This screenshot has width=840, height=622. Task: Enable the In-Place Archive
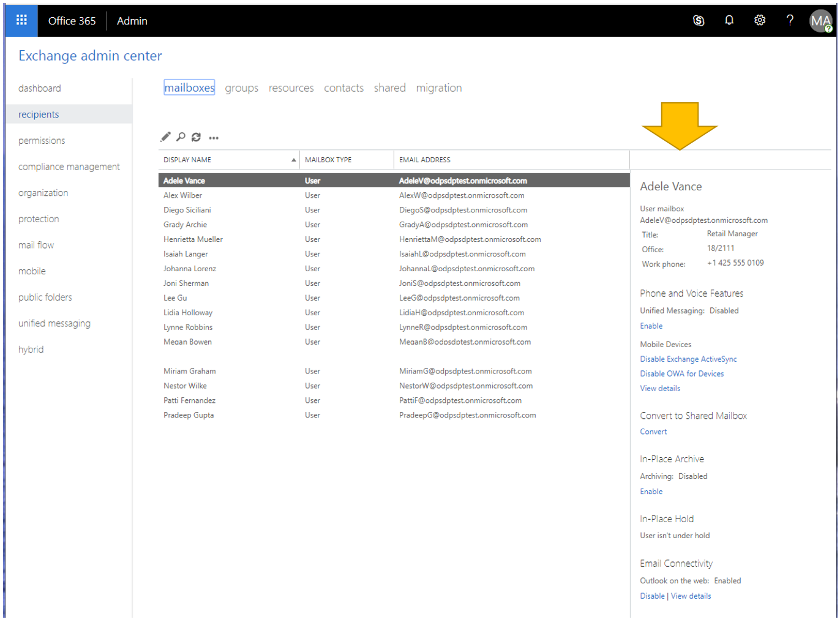[x=651, y=491]
